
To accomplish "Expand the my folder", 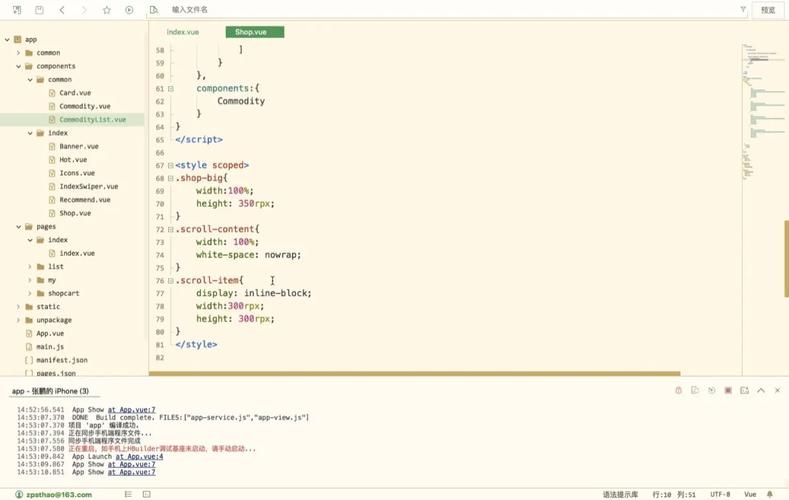I will [x=30, y=280].
